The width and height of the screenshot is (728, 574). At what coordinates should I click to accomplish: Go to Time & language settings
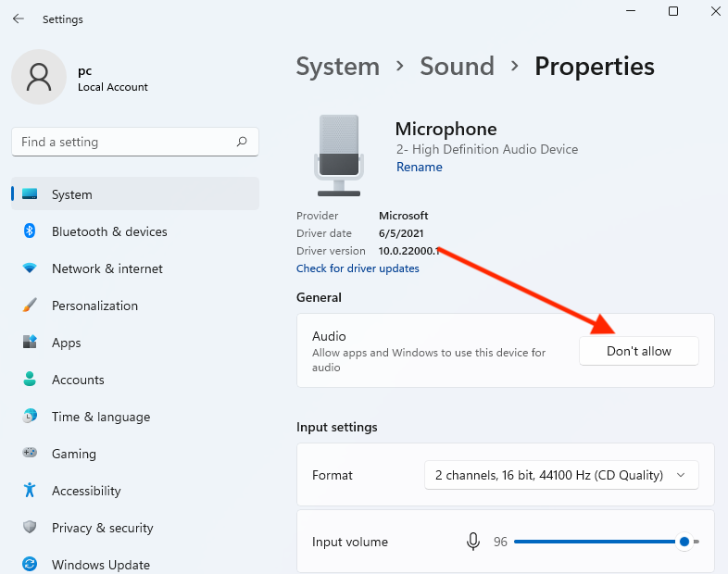[100, 417]
